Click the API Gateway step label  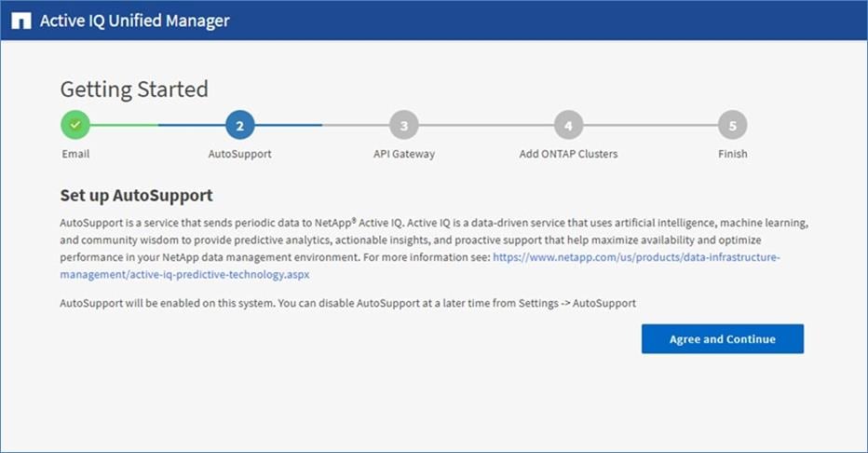404,154
